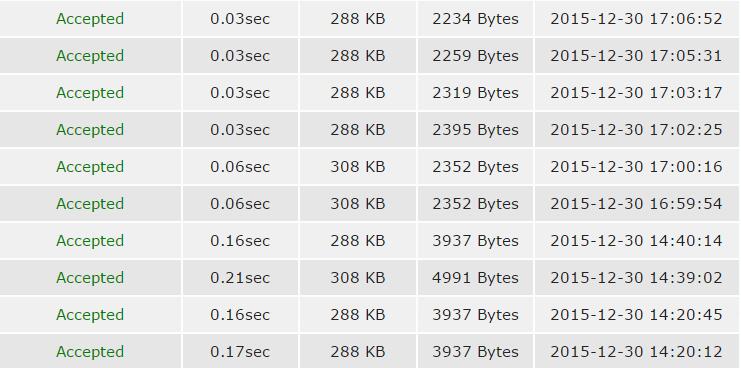Viewport: 741px width, 368px height.
Task: Click the Accepted status dated 17:03:17
Action: (x=90, y=93)
